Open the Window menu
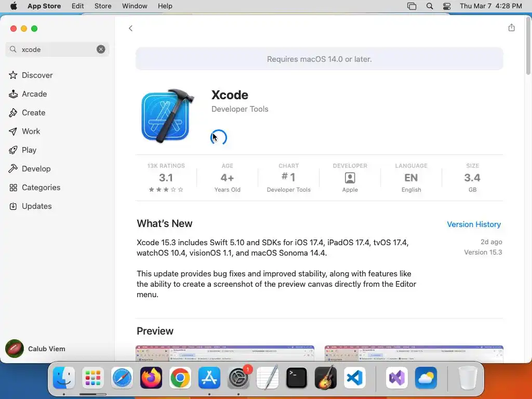This screenshot has width=532, height=399. [135, 6]
